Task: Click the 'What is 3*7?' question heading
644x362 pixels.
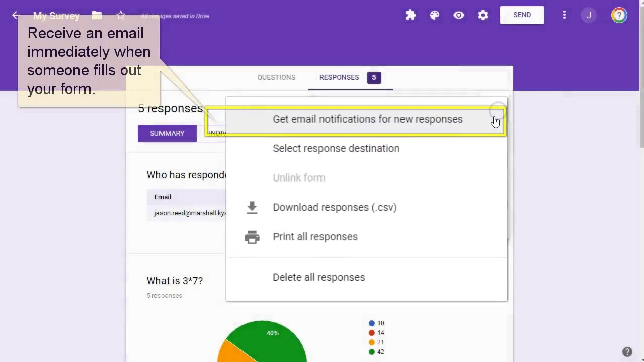Action: (x=175, y=281)
